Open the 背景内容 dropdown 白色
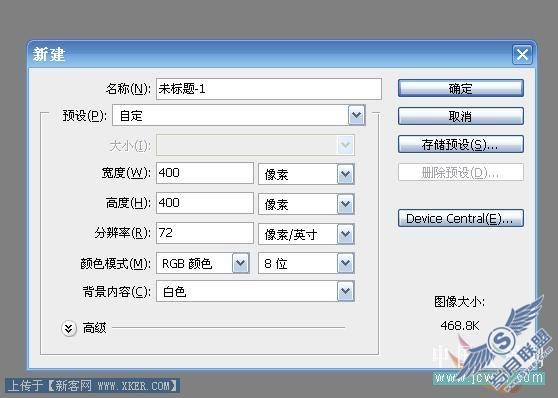 255,291
